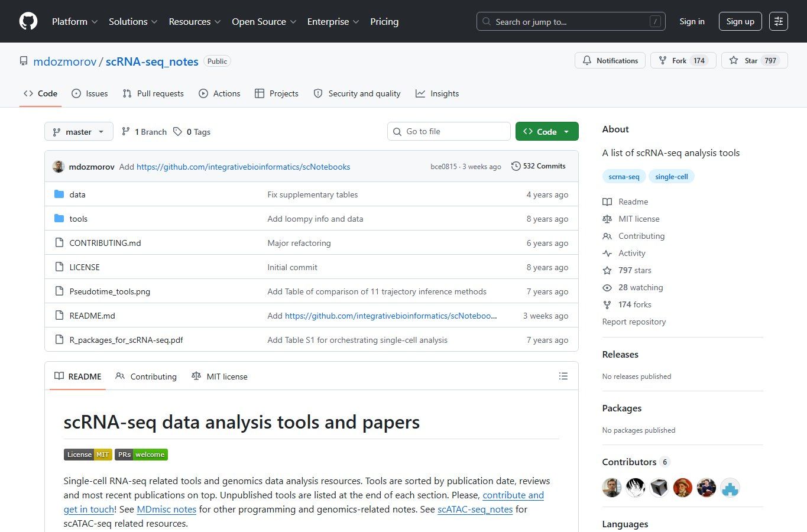Open the scRNA-seq_notes repository link
This screenshot has height=532, width=807.
(x=152, y=61)
